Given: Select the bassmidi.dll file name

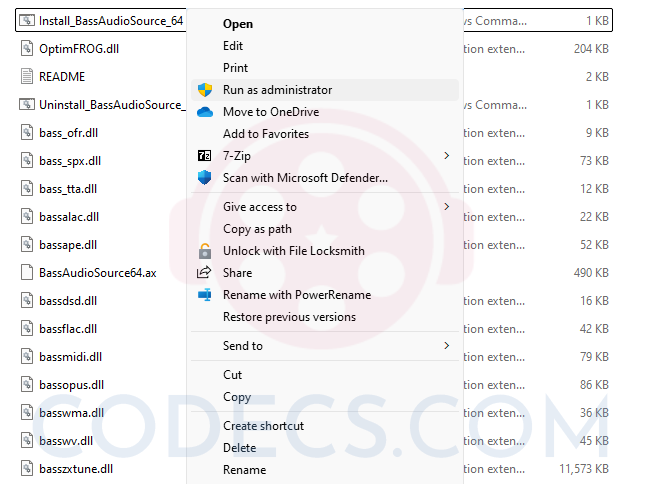Looking at the screenshot, I should 70,357.
